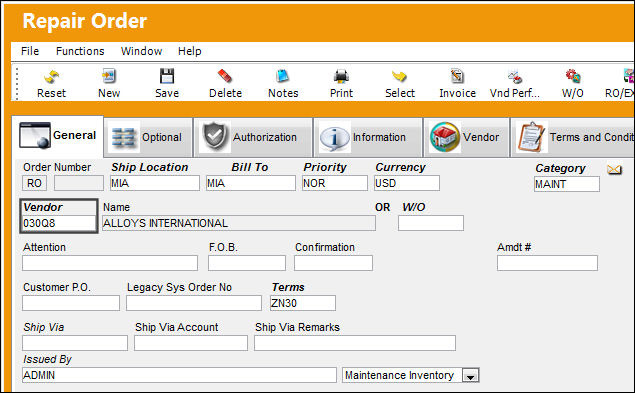Click the RO order type button

[34, 183]
